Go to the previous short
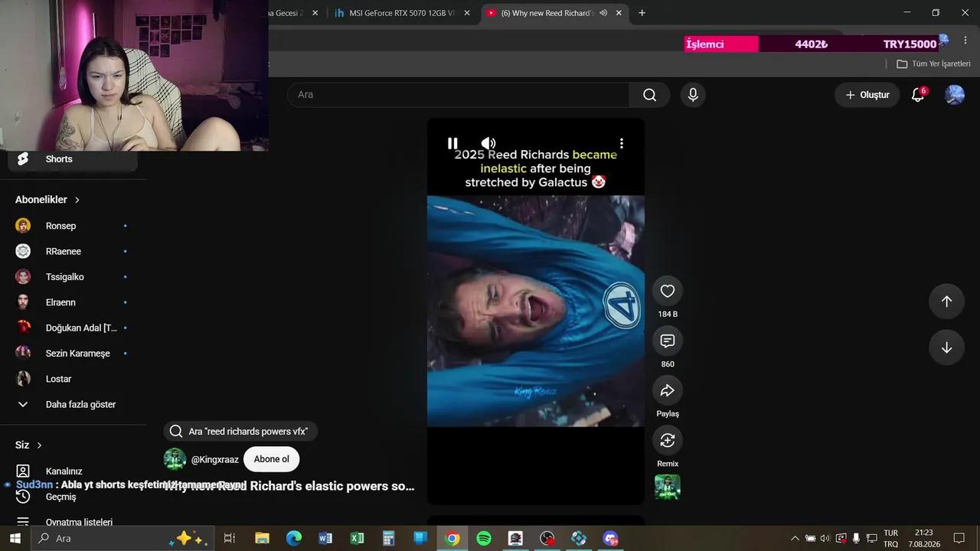The image size is (980, 551). [946, 302]
